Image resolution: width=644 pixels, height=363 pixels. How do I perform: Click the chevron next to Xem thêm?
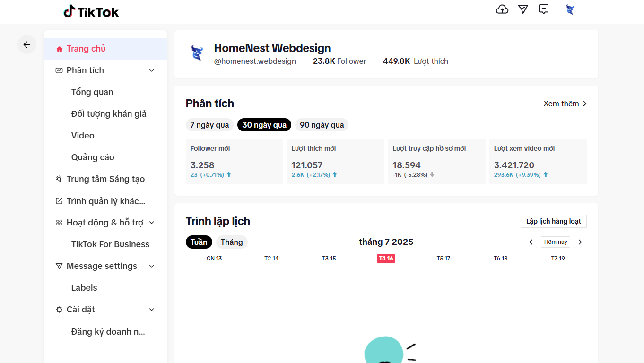point(585,104)
